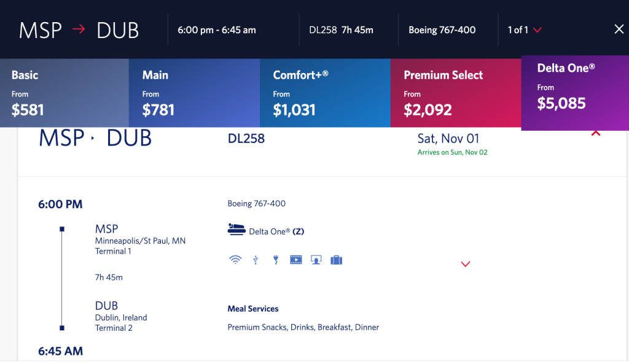Click the USB port amenity icon
The image size is (629, 364).
256,260
